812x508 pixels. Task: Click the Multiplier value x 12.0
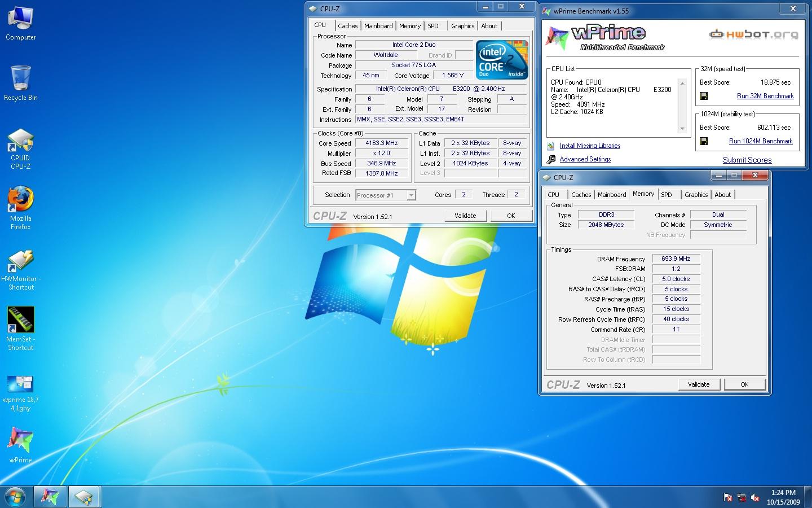[382, 154]
